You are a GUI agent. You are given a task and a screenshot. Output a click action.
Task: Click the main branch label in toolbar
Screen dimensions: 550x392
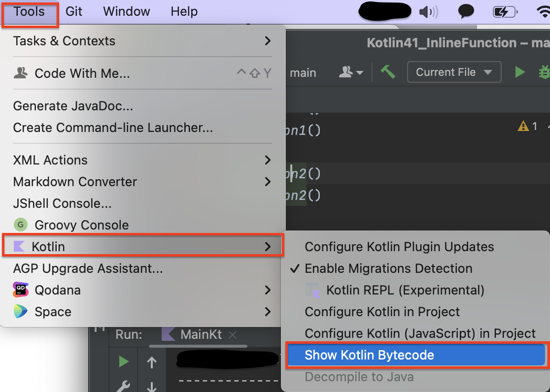(303, 73)
